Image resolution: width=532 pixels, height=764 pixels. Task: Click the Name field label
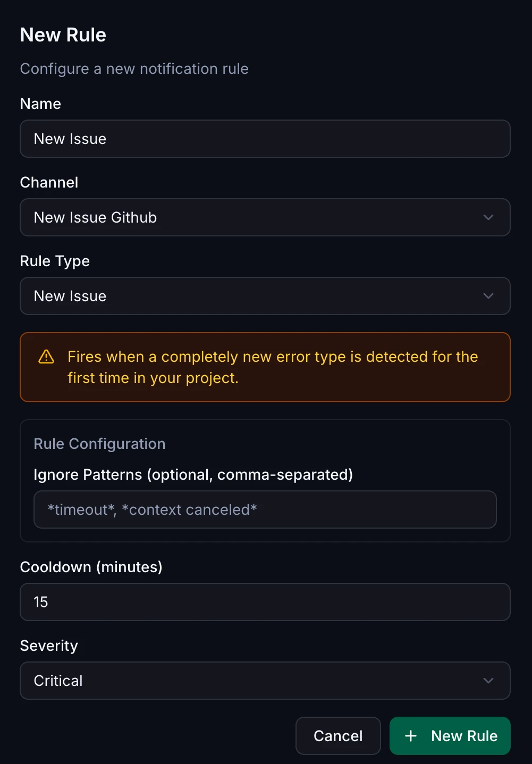(40, 104)
